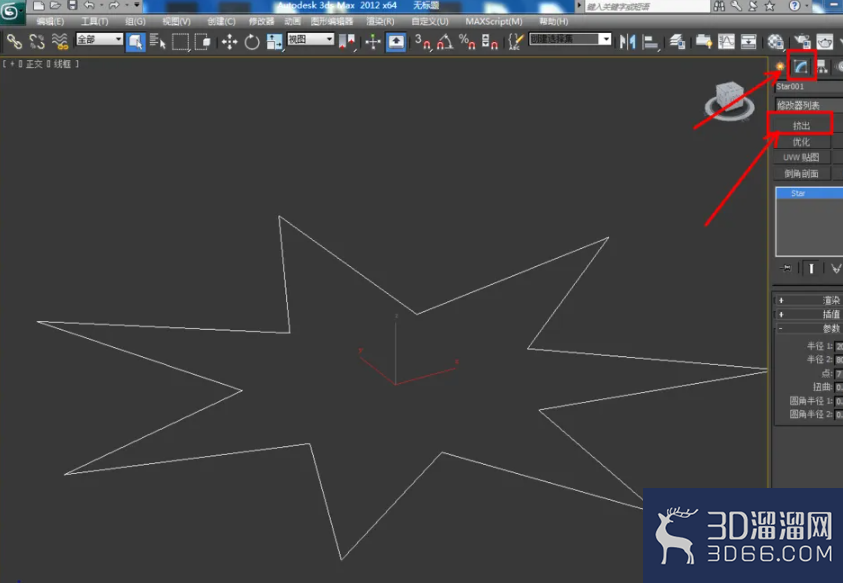Expand the quick access toolbar dropdown arrow
Image resolution: width=843 pixels, height=583 pixels.
(x=137, y=6)
